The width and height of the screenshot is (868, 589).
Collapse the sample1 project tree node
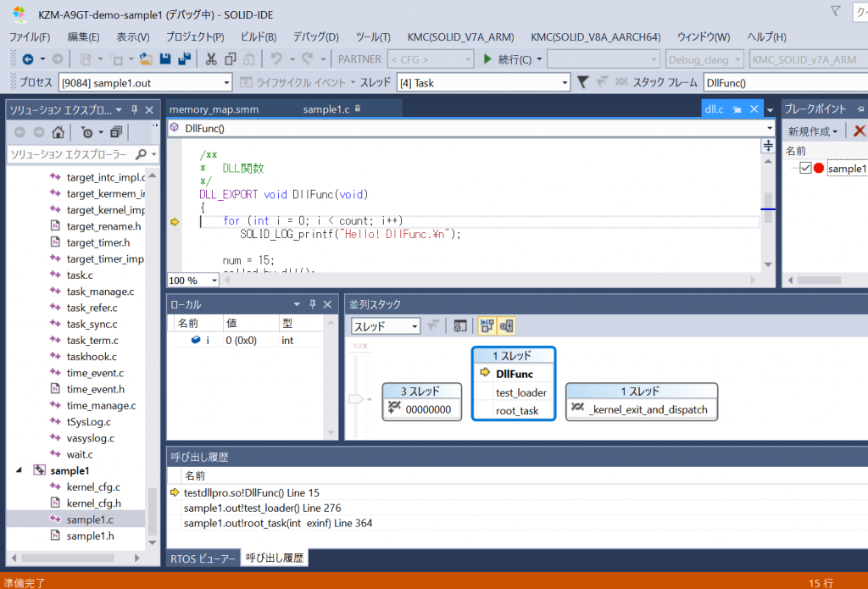tap(19, 470)
